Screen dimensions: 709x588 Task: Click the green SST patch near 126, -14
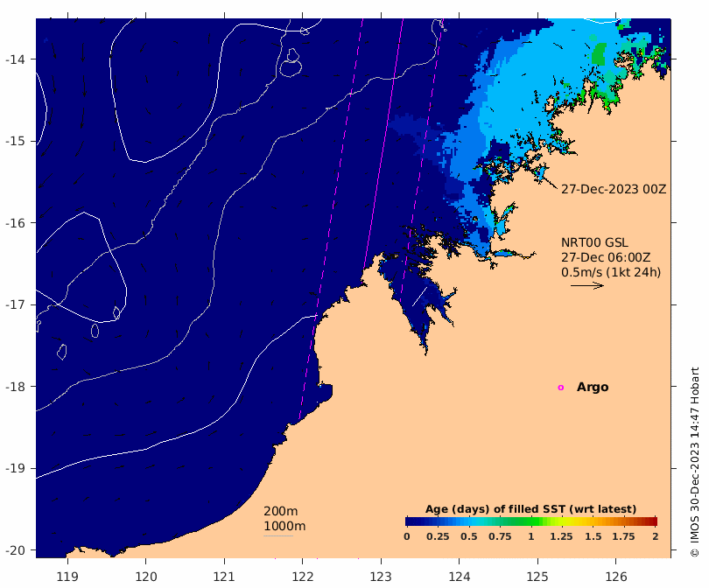pyautogui.click(x=599, y=54)
